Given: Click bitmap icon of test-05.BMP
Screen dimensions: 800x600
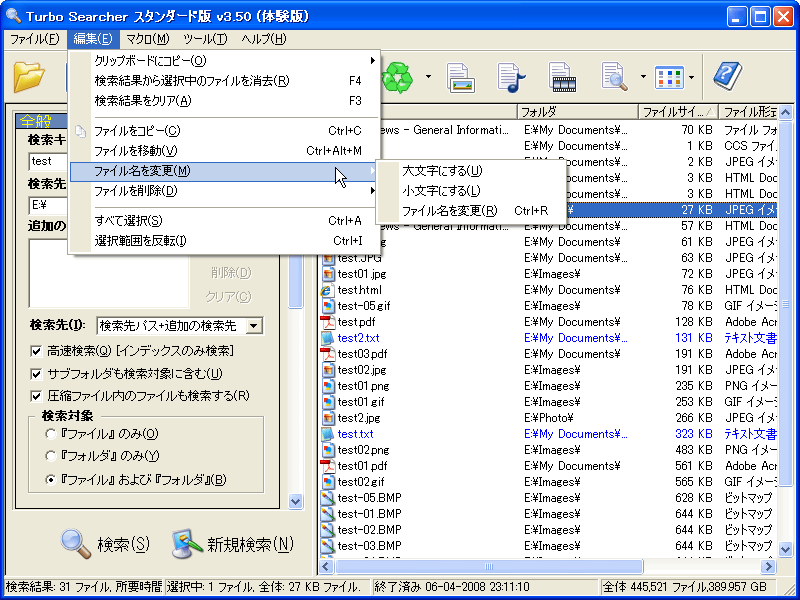Looking at the screenshot, I should point(328,497).
